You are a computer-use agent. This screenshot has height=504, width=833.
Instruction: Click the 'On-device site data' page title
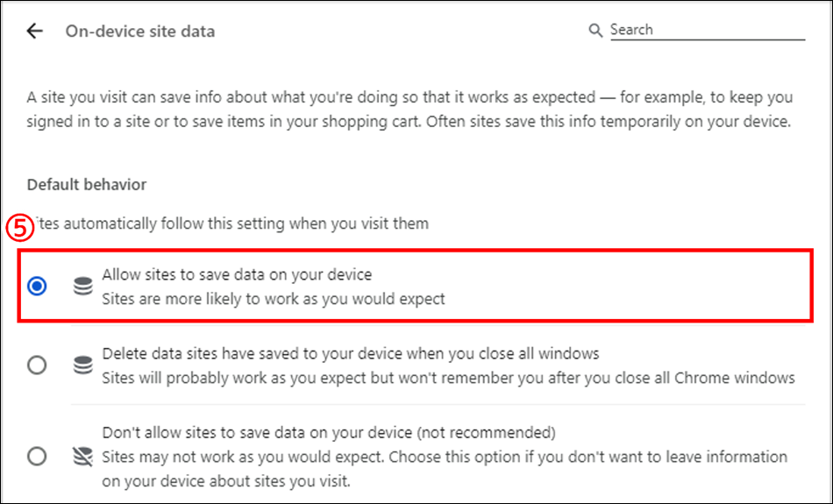[140, 32]
